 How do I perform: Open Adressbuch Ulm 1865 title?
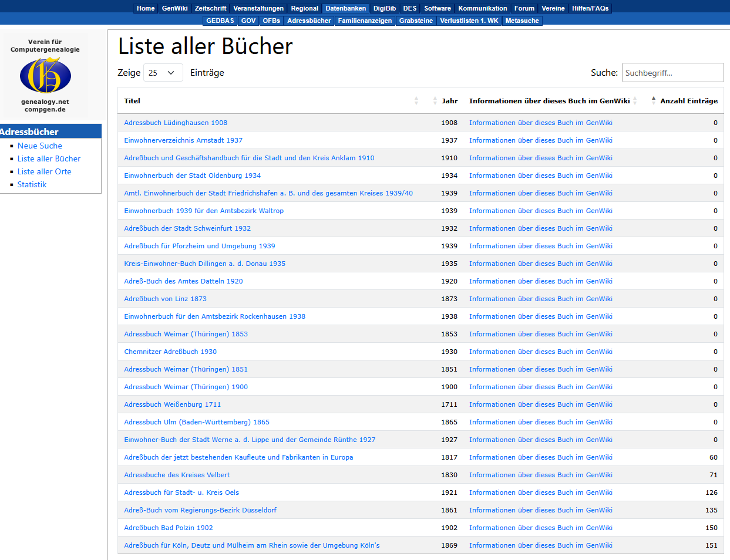(x=197, y=422)
